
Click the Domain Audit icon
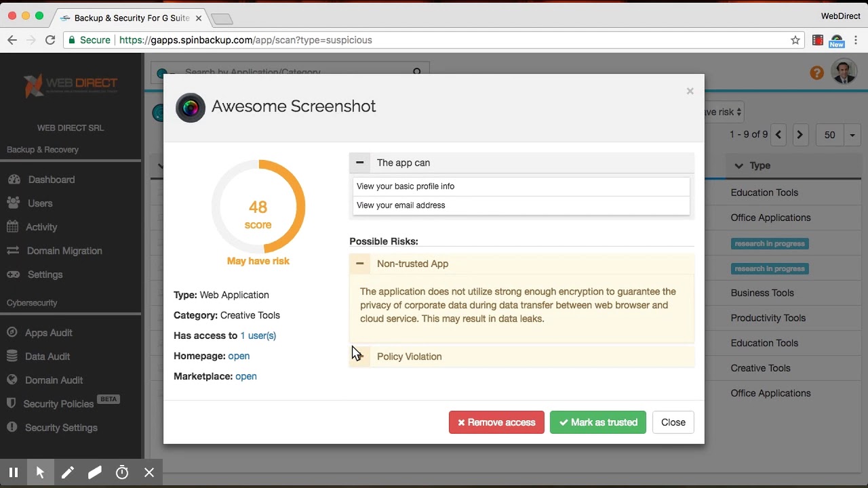pos(12,380)
